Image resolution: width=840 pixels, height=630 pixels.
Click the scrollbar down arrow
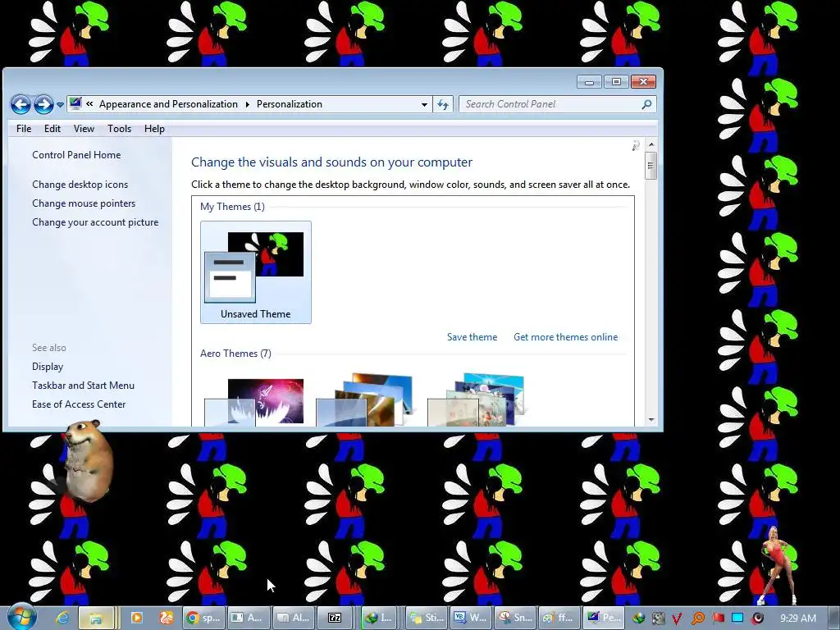point(651,419)
